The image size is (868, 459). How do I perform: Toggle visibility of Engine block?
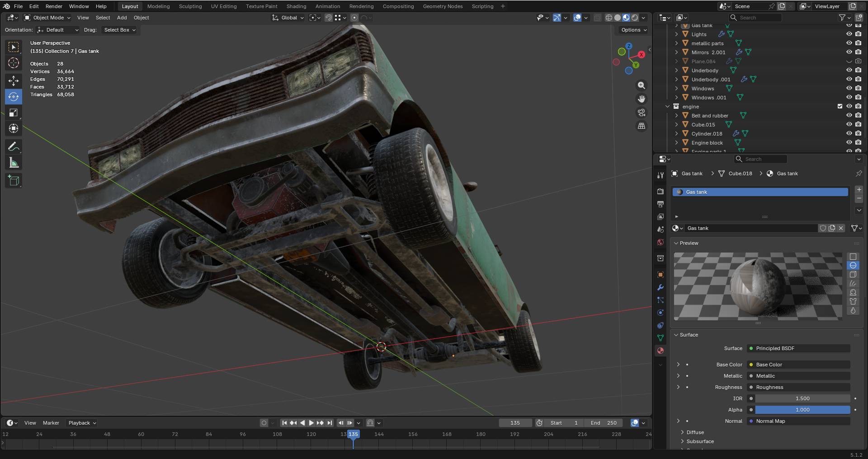tap(849, 142)
